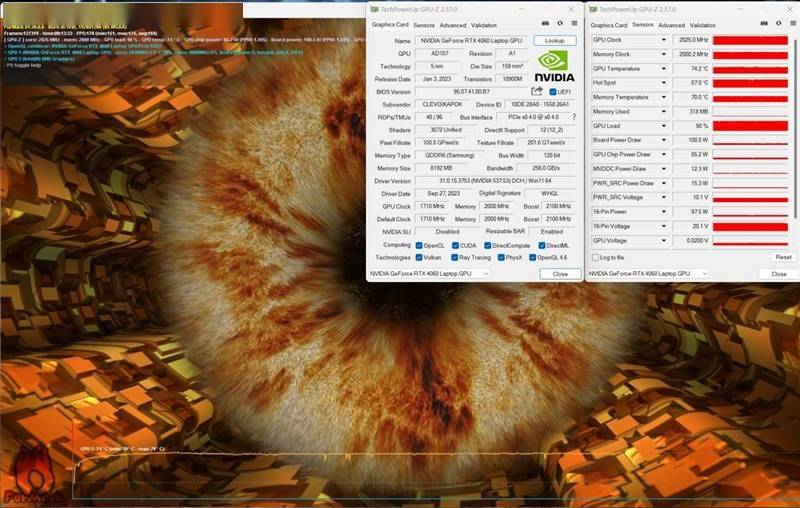The height and width of the screenshot is (508, 800).
Task: Click the refresh icon in Sensors window
Action: tap(779, 23)
